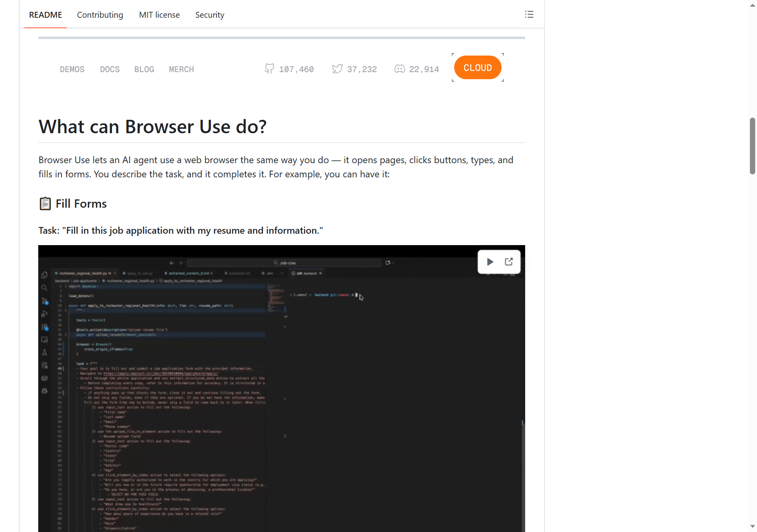Click the 22,914 Discord member count

[424, 69]
